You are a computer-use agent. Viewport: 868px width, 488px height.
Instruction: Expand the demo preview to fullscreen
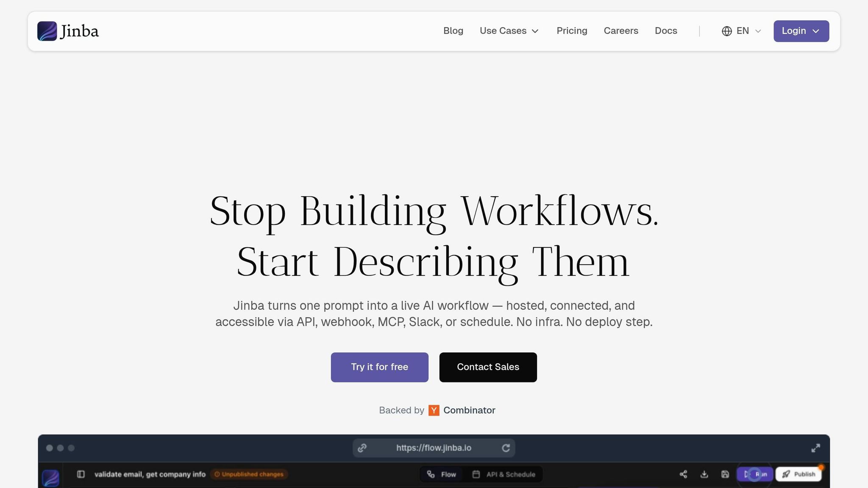[815, 448]
